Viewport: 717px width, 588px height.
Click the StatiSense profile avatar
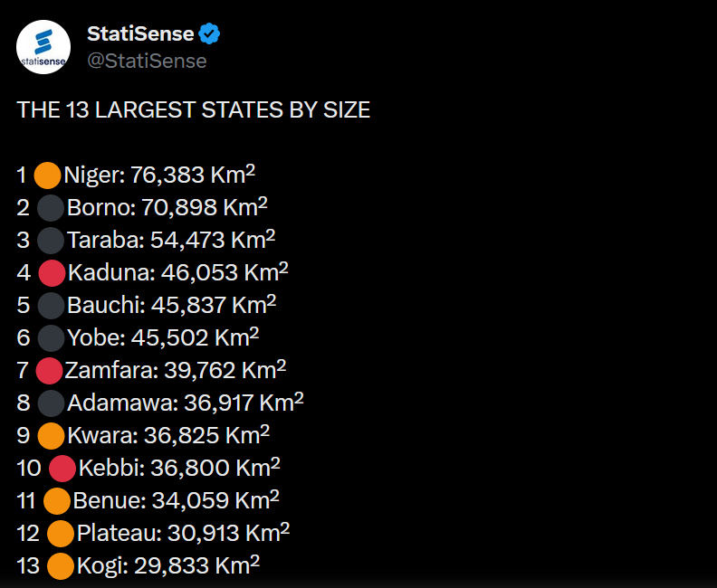pyautogui.click(x=44, y=47)
